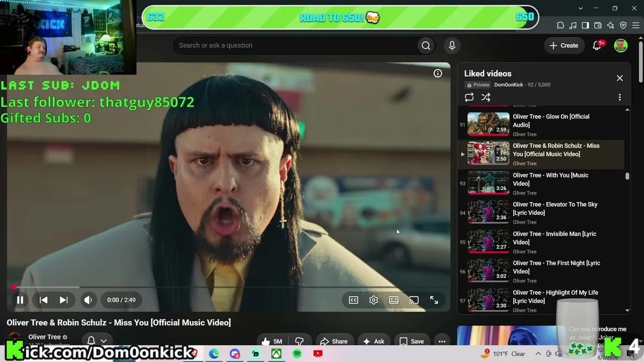The width and height of the screenshot is (644, 362).
Task: Open the Xbox app from taskbar
Action: tap(276, 354)
